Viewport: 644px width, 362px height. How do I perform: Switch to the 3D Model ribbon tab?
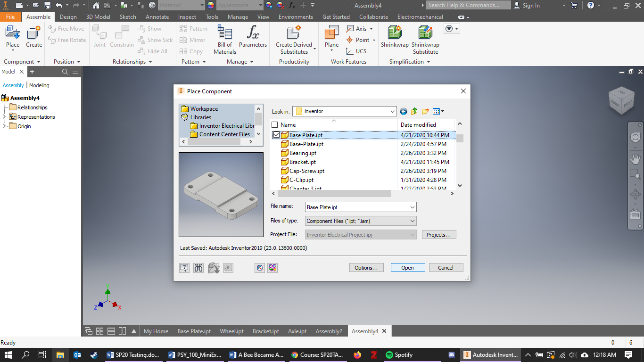98,16
